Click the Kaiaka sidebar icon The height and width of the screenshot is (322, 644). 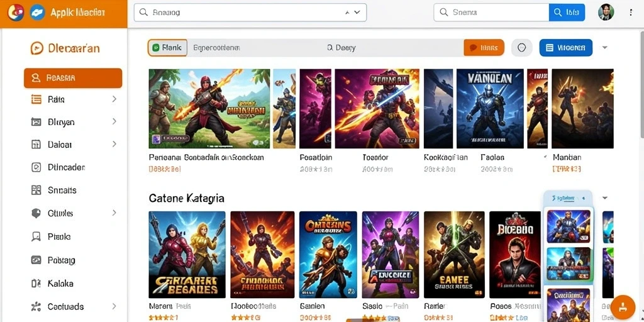tap(36, 284)
